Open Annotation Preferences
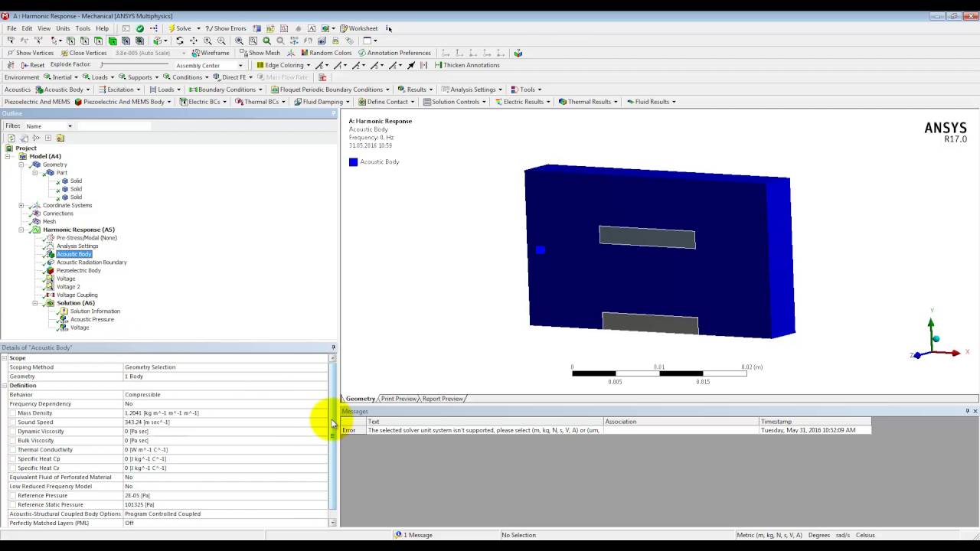 tap(394, 53)
